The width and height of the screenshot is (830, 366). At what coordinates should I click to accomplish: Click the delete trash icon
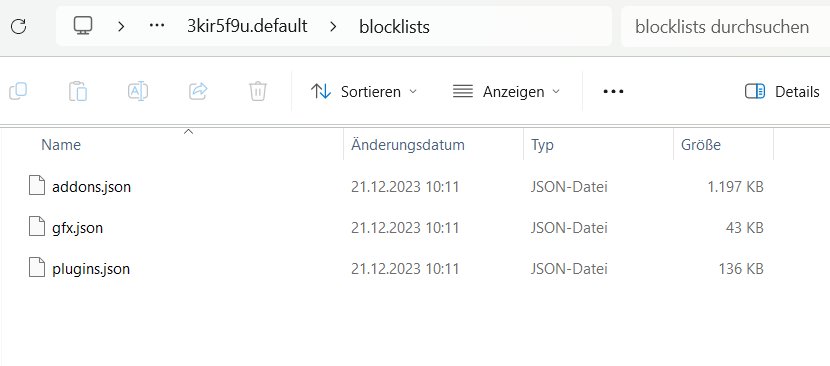tap(258, 92)
